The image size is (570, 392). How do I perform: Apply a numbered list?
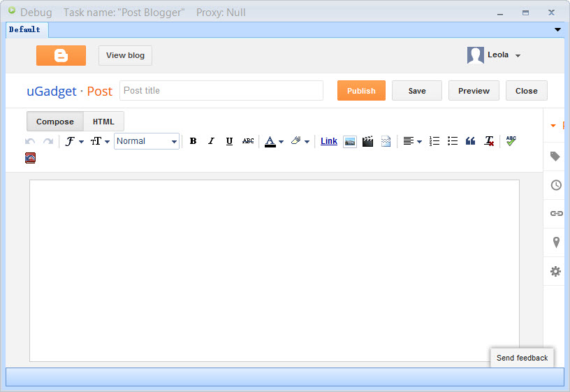tap(434, 141)
